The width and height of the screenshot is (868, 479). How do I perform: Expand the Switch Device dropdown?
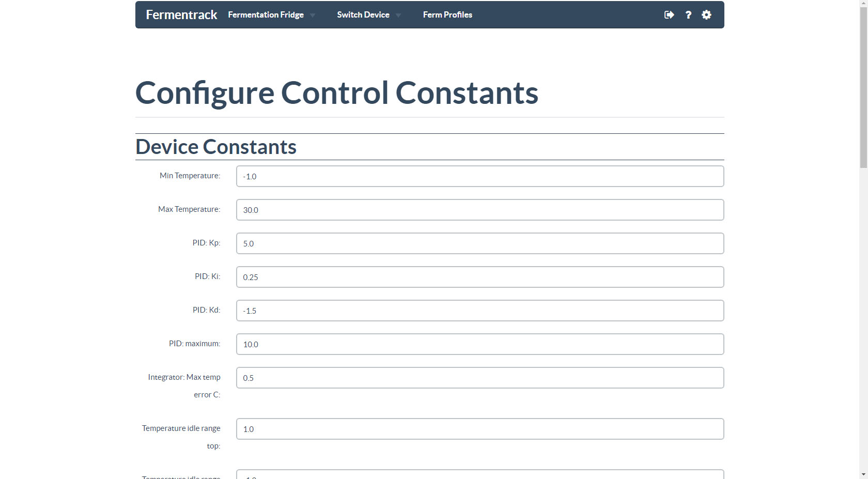click(x=369, y=15)
